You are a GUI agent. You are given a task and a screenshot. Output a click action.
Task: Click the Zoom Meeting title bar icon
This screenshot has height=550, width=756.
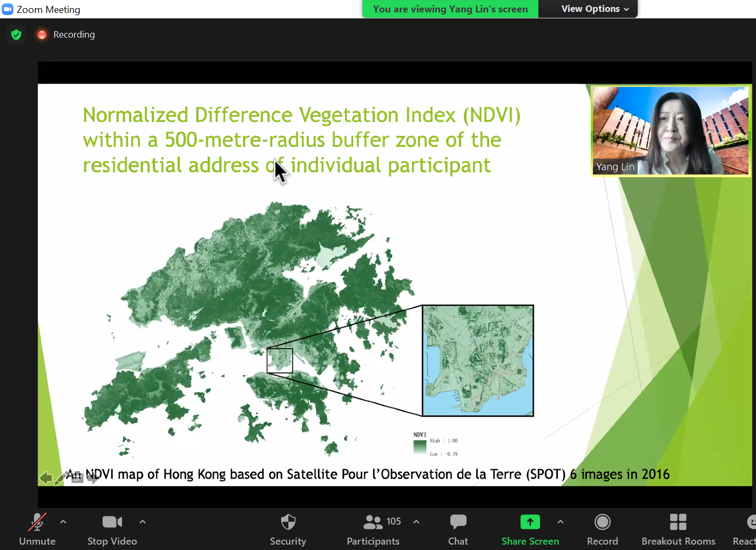pyautogui.click(x=8, y=9)
